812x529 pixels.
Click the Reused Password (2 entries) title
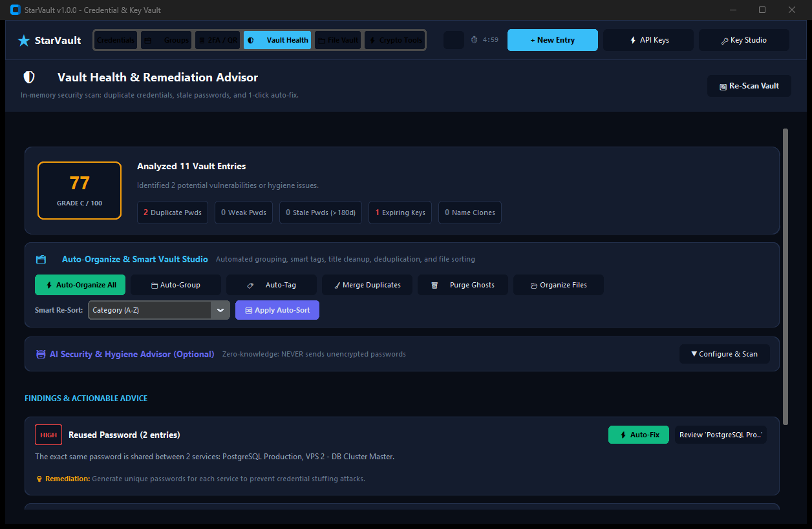tap(124, 435)
